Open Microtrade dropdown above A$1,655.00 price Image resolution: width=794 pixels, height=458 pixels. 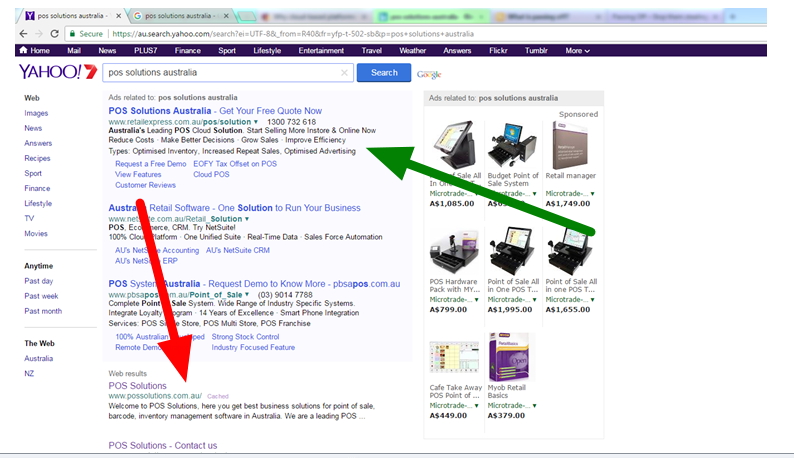592,299
